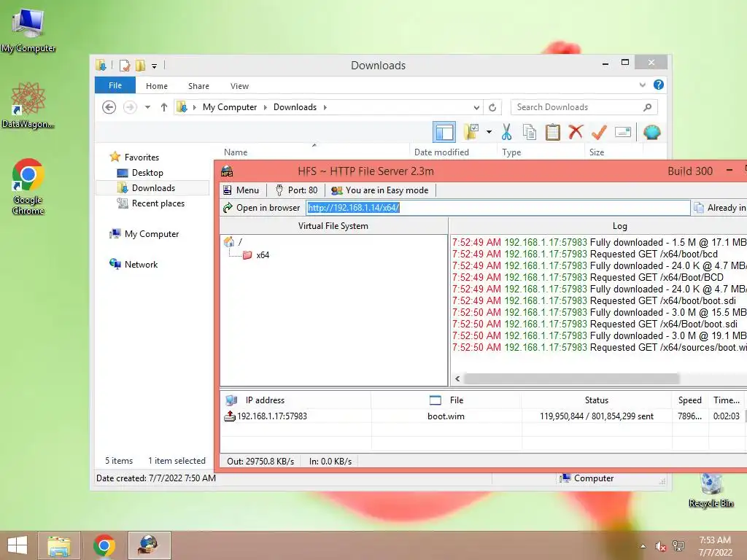Click the Cut scissors icon

(x=506, y=132)
